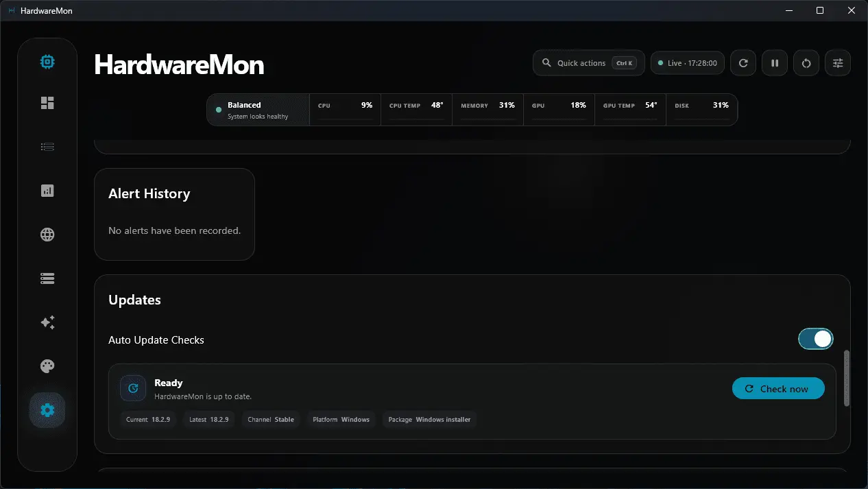868x489 pixels.
Task: Click the Check now button
Action: point(778,389)
